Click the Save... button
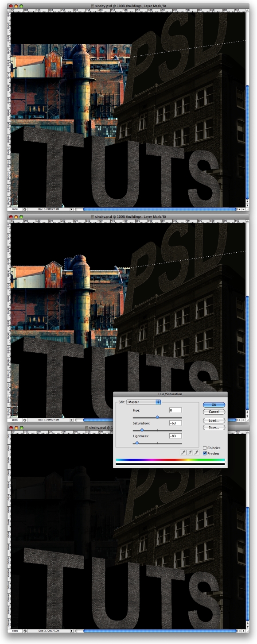This screenshot has height=644, width=257. (x=214, y=428)
